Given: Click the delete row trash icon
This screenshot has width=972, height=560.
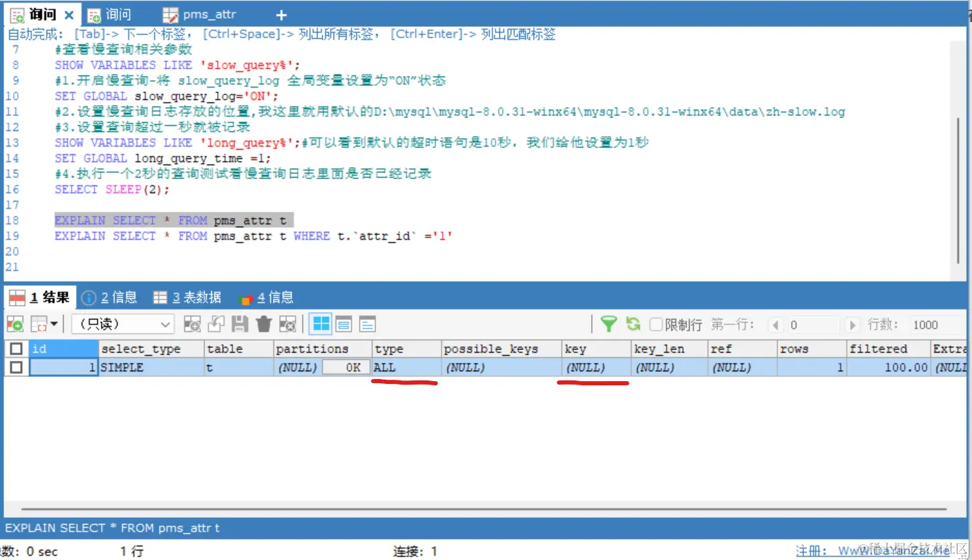Looking at the screenshot, I should pyautogui.click(x=263, y=324).
